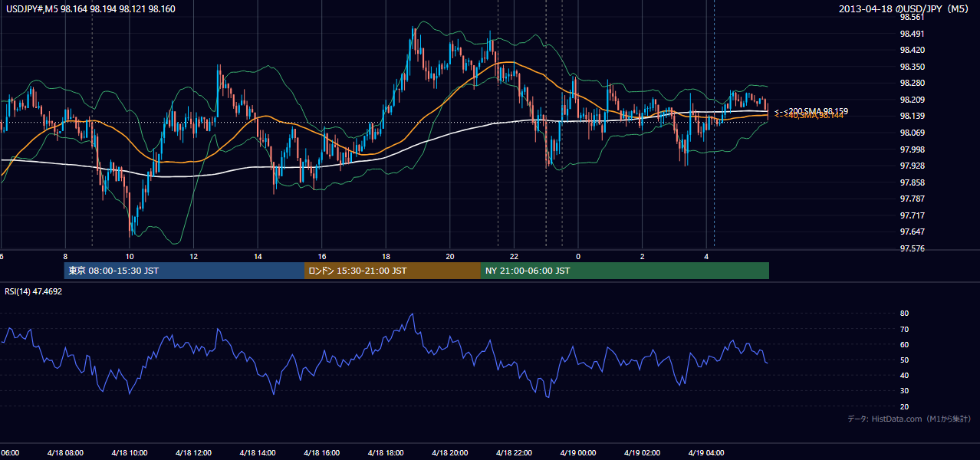
Task: Click the 4/18 22:00 bottom time label
Action: (x=513, y=453)
